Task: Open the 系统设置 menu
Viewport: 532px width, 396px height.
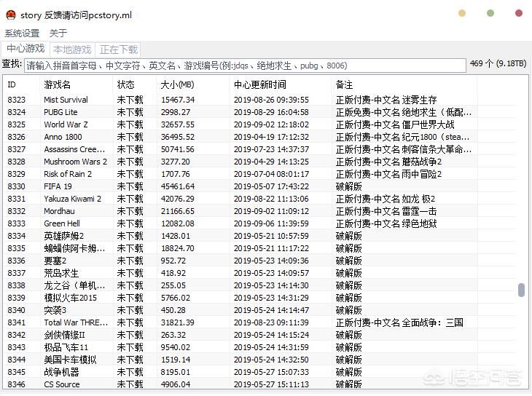Action: [22, 33]
